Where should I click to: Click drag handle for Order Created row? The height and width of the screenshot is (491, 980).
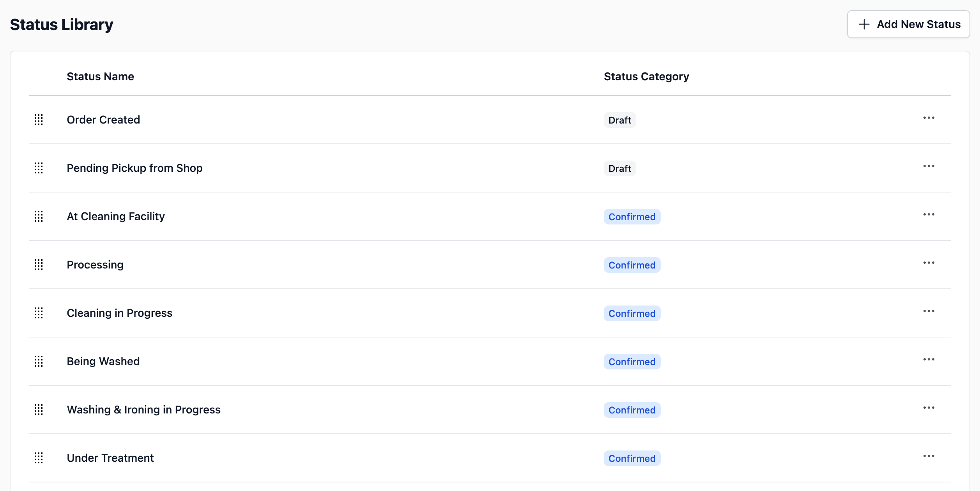[39, 120]
